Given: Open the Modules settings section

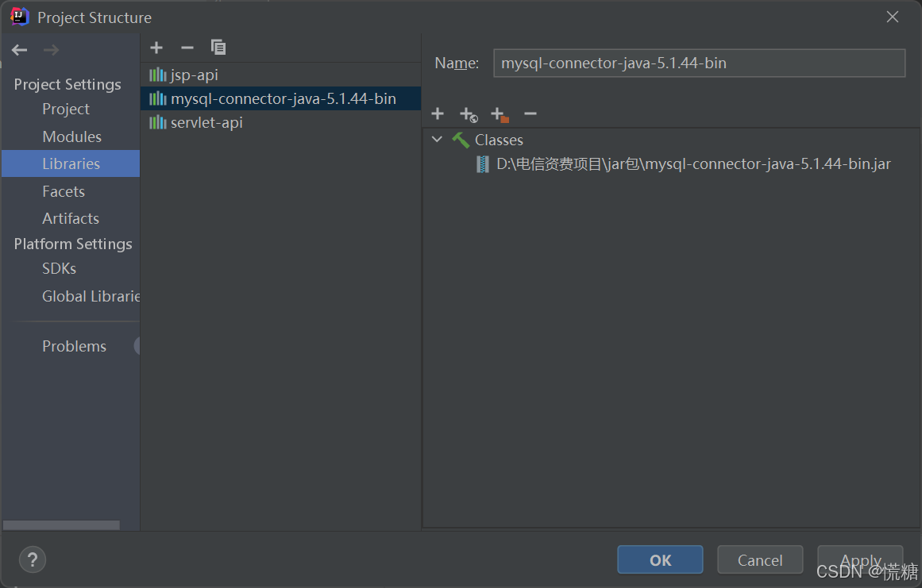Looking at the screenshot, I should (x=71, y=136).
